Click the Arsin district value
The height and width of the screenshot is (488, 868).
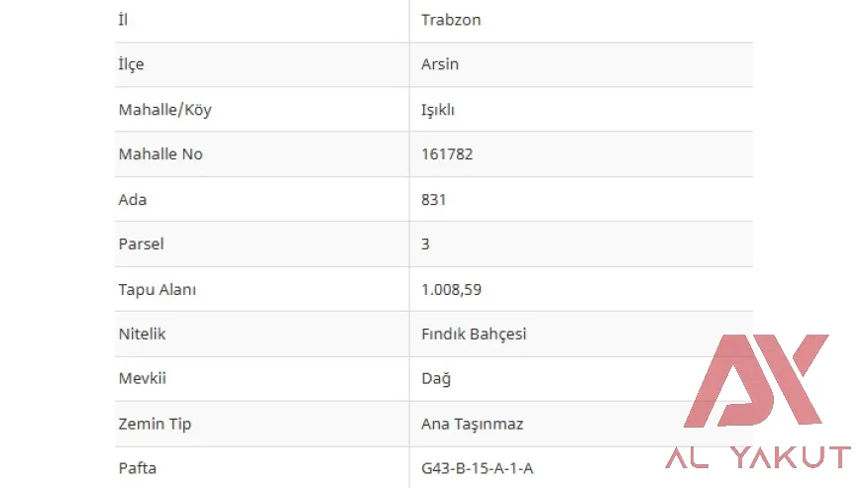pyautogui.click(x=440, y=64)
